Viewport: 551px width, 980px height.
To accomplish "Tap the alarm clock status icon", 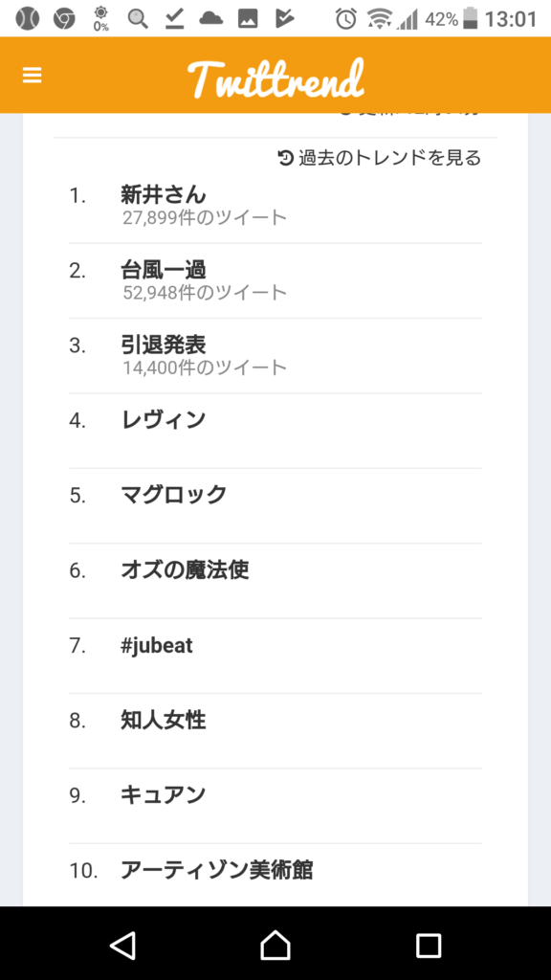I will pos(345,19).
